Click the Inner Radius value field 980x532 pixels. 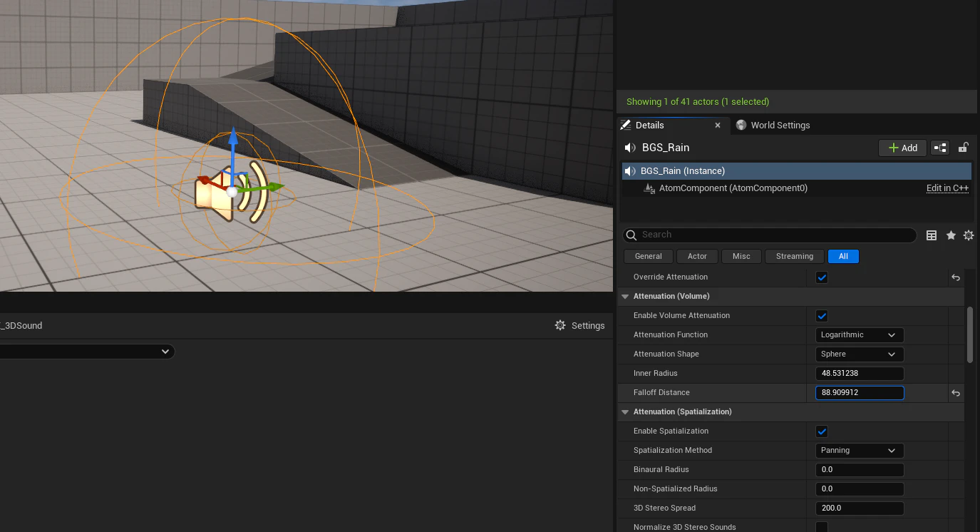pos(860,374)
